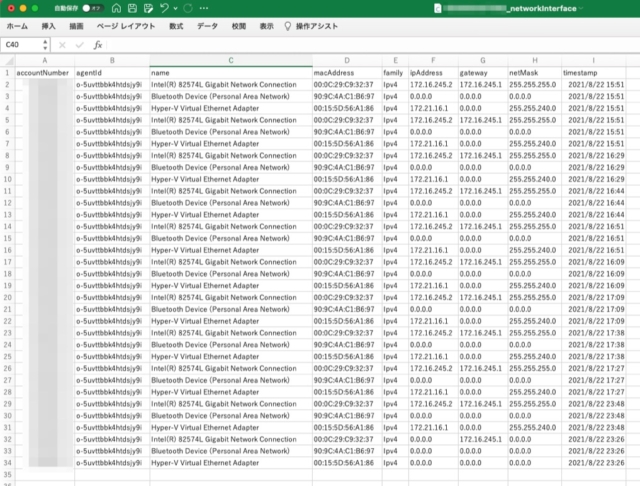The height and width of the screenshot is (486, 640).
Task: Click the fx insert function icon
Action: pyautogui.click(x=98, y=45)
